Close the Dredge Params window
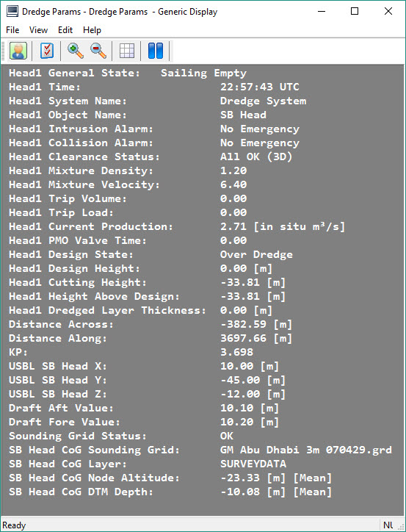The width and height of the screenshot is (406, 532). pos(388,11)
